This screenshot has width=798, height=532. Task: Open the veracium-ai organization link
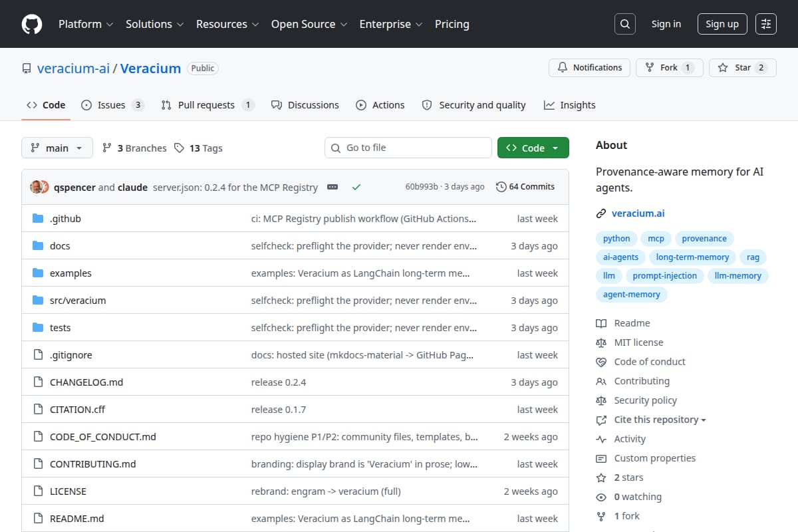[73, 68]
